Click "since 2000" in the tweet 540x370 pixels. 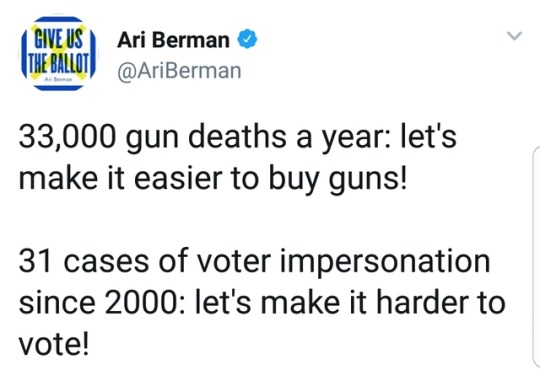click(x=97, y=303)
